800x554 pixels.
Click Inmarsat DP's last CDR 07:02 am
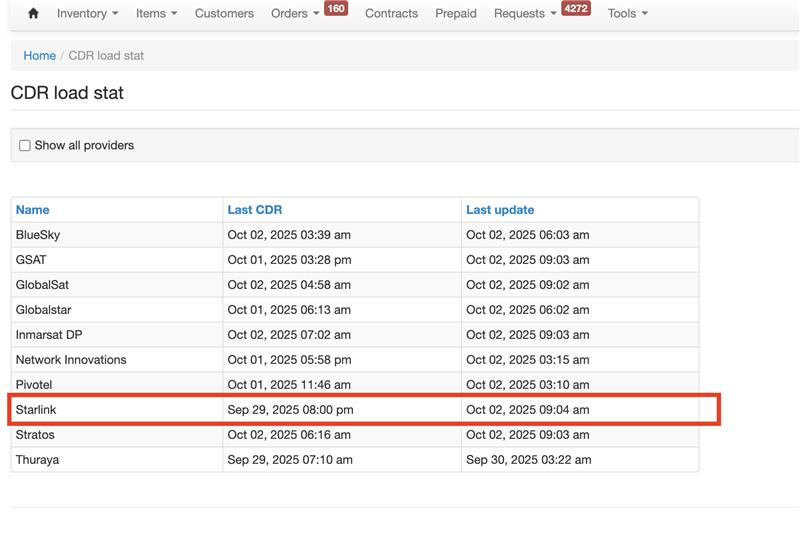[289, 335]
